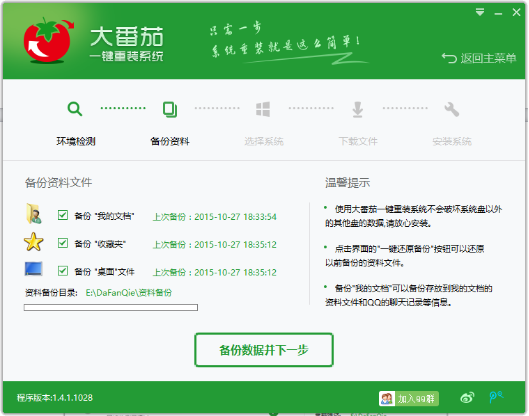The height and width of the screenshot is (416, 529).
Task: Open the Tencent Weibo icon
Action: point(496,397)
